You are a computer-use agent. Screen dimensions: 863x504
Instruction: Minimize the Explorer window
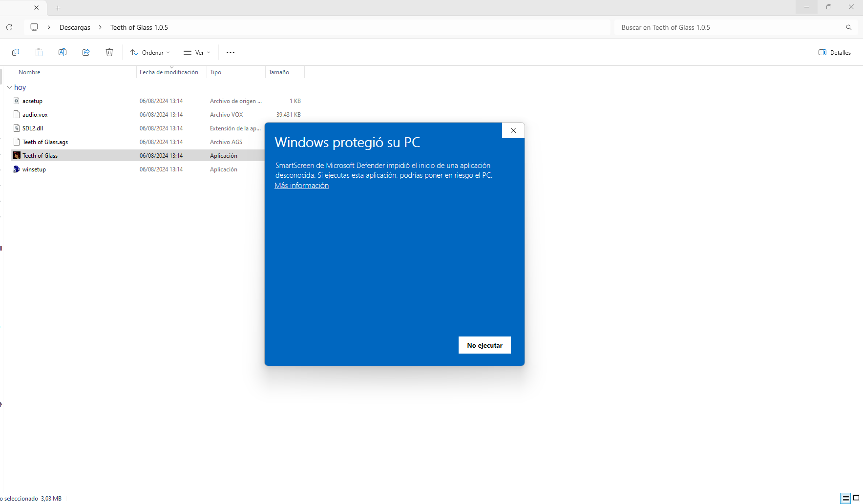coord(807,7)
